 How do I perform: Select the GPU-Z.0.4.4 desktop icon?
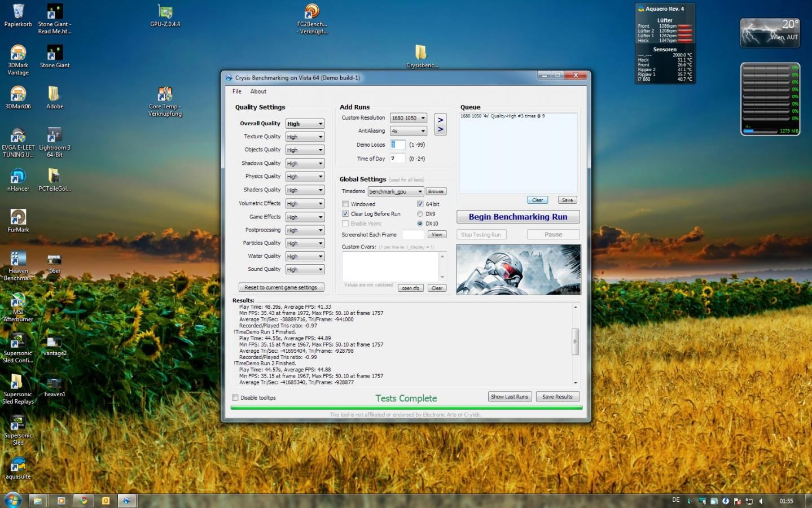[x=165, y=16]
